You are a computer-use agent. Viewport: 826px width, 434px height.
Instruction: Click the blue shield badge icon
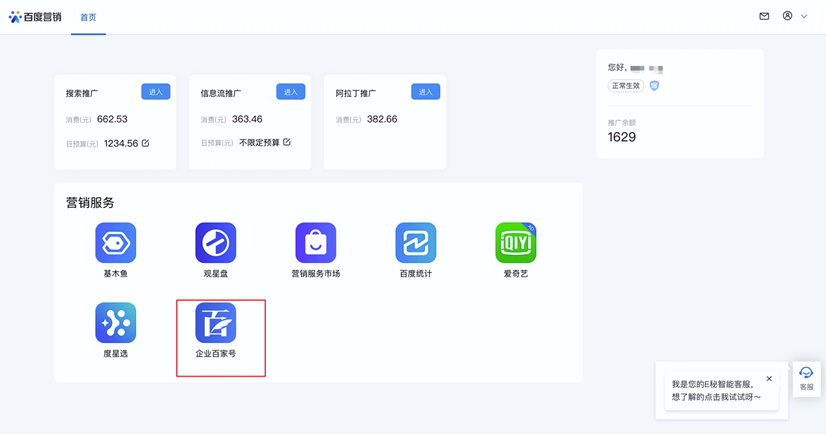point(654,85)
